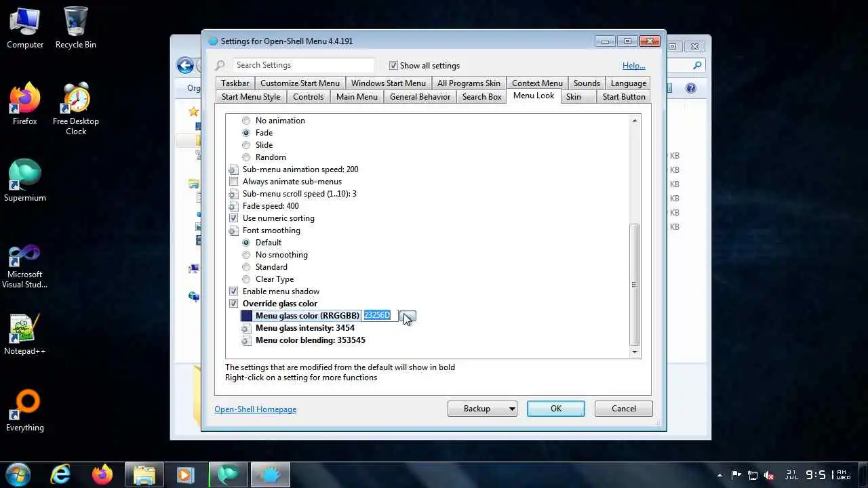Select the Slide radio option
This screenshot has height=488, width=868.
[x=246, y=145]
